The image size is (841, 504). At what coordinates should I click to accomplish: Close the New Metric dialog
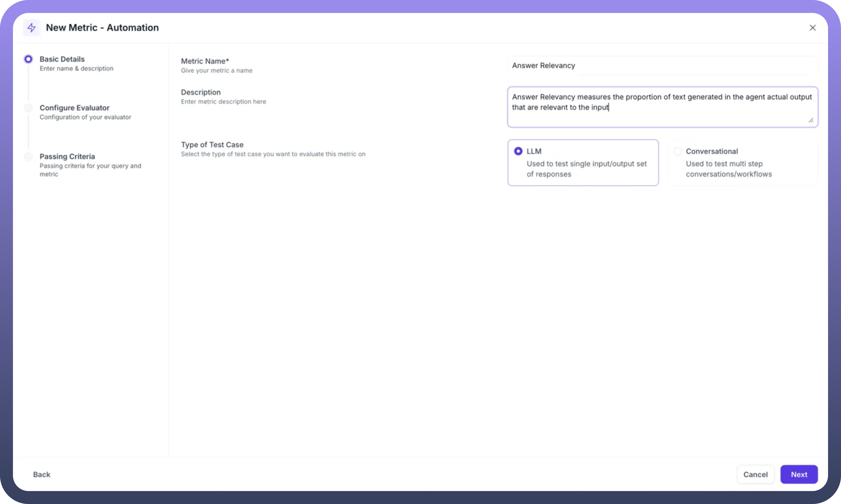812,28
